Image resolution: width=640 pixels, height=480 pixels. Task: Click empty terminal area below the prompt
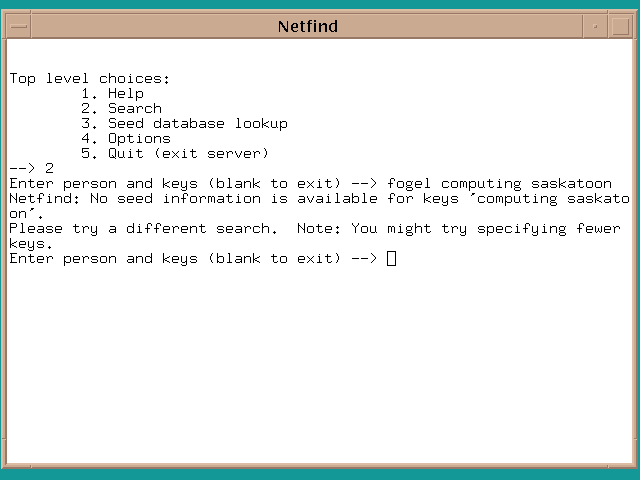[320, 370]
